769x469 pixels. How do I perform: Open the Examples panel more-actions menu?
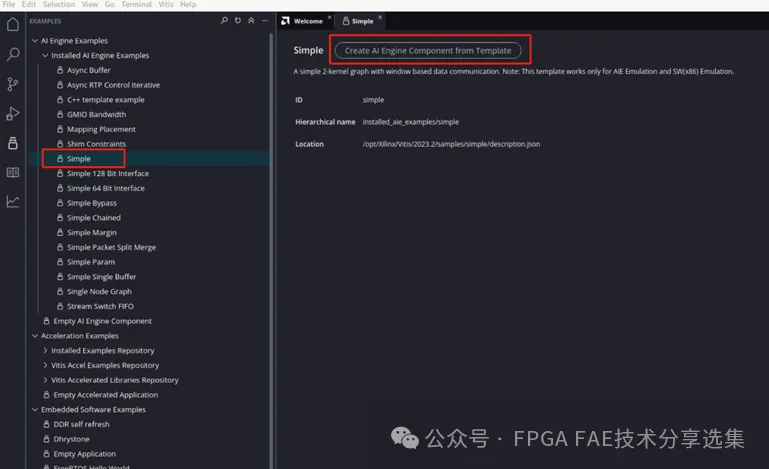click(265, 21)
